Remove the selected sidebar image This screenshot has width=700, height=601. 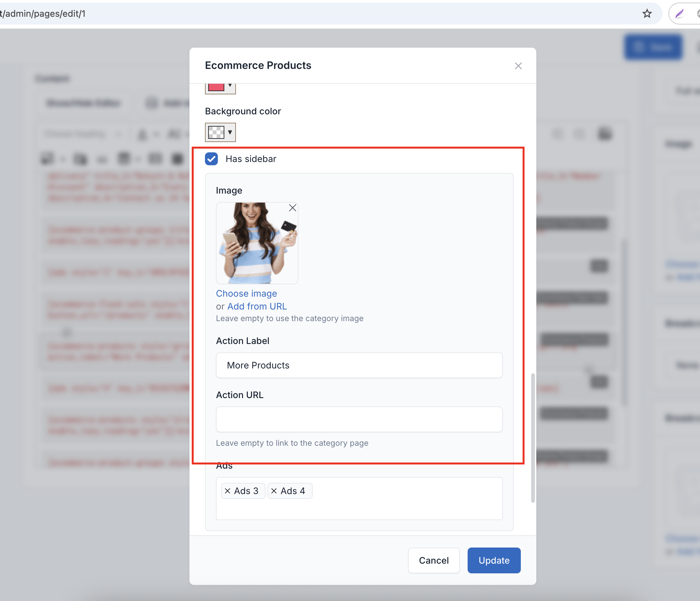click(x=293, y=208)
